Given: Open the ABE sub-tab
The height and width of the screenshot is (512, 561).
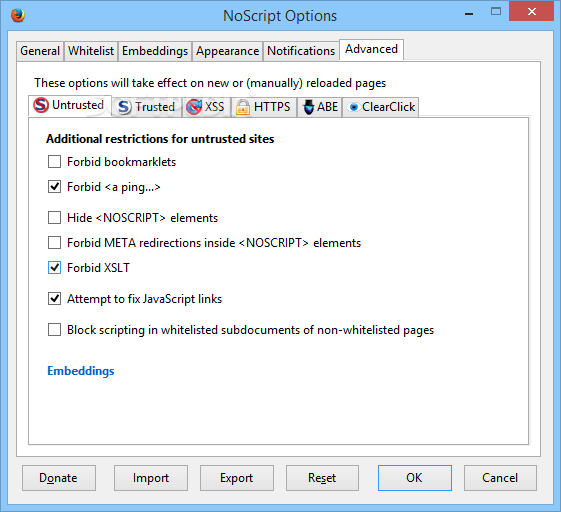Looking at the screenshot, I should tap(320, 107).
